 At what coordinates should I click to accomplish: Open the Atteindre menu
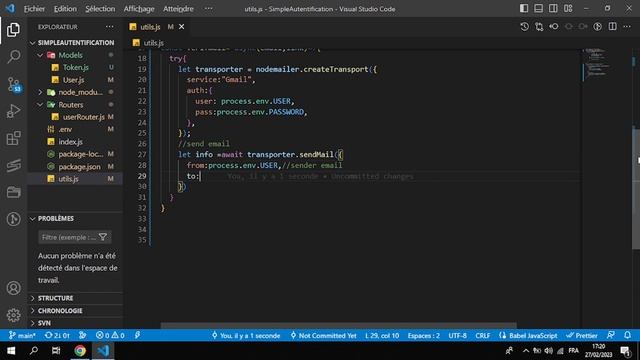tap(178, 9)
